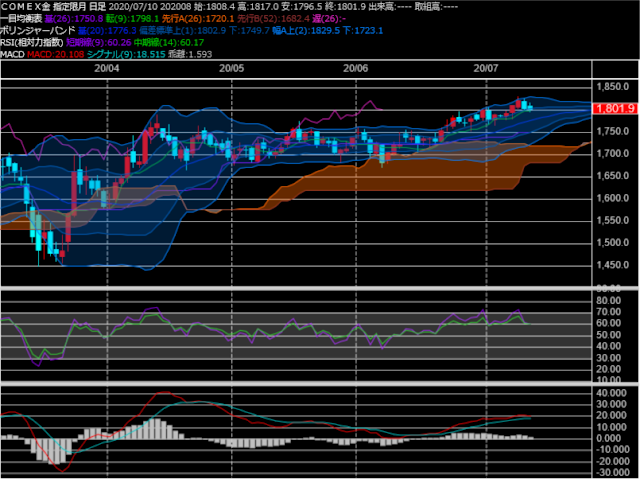
Task: Click the 1,450.0 price axis label
Action: click(x=613, y=265)
